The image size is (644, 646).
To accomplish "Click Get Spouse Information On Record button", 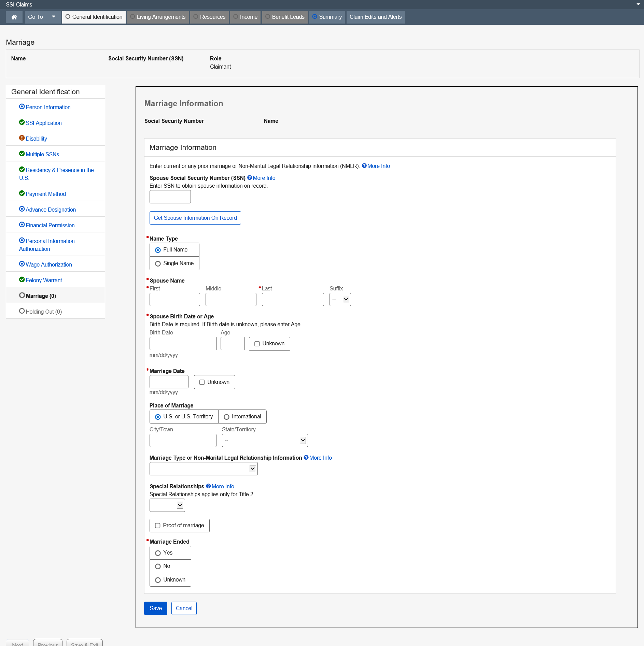I will (195, 218).
